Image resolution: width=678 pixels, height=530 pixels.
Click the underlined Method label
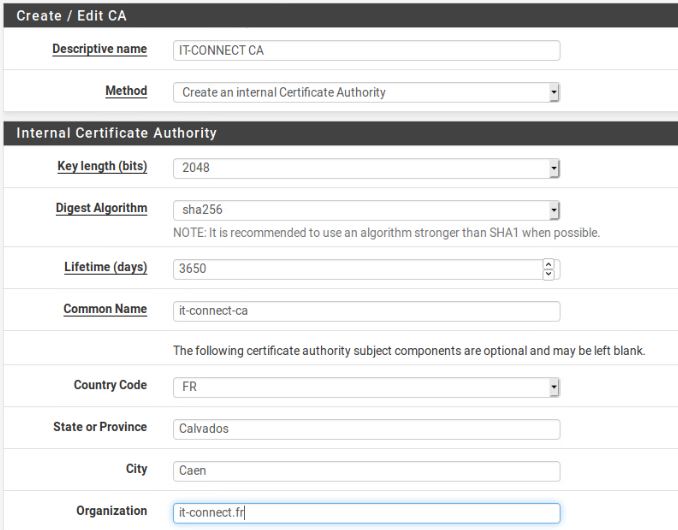[x=126, y=91]
